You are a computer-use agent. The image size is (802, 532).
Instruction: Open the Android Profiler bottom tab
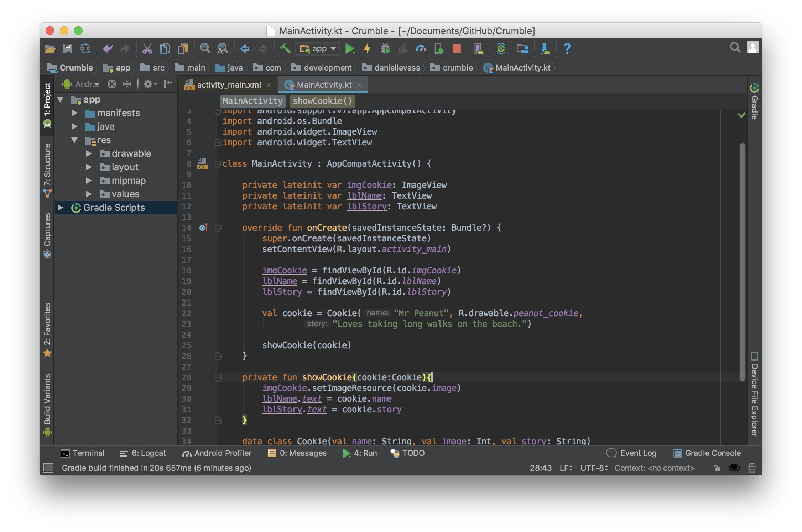click(x=217, y=453)
